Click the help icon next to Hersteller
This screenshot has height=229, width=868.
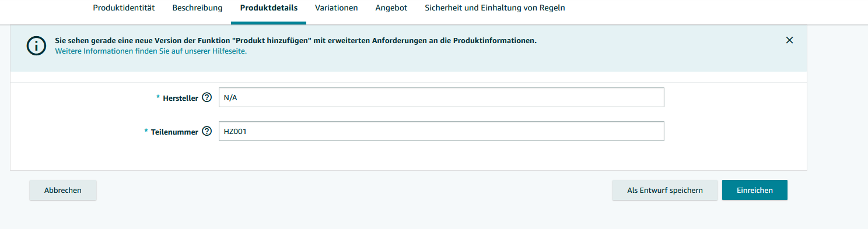[206, 98]
